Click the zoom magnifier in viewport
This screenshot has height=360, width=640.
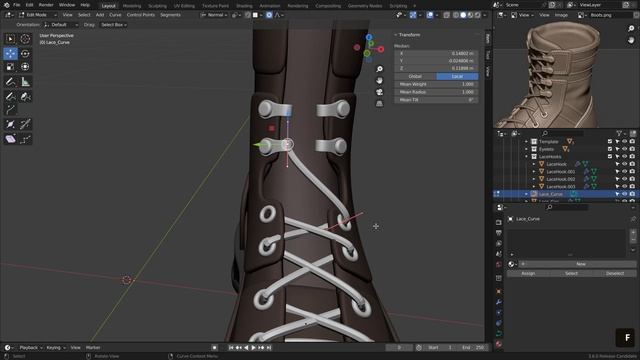(380, 69)
